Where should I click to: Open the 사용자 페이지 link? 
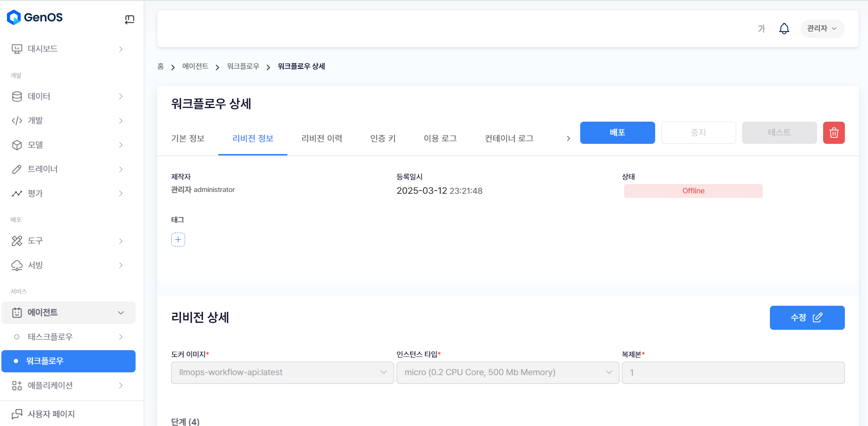point(51,414)
